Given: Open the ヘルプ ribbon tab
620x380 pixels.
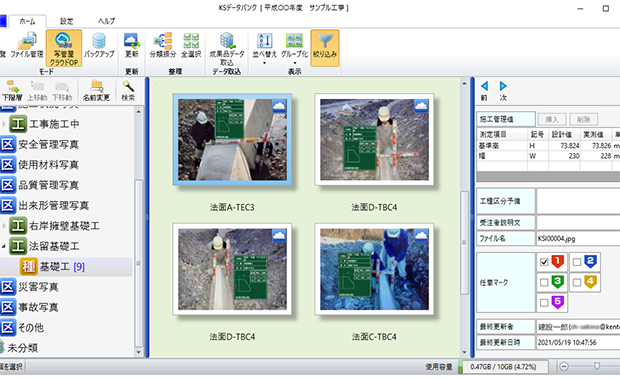Looking at the screenshot, I should 106,21.
